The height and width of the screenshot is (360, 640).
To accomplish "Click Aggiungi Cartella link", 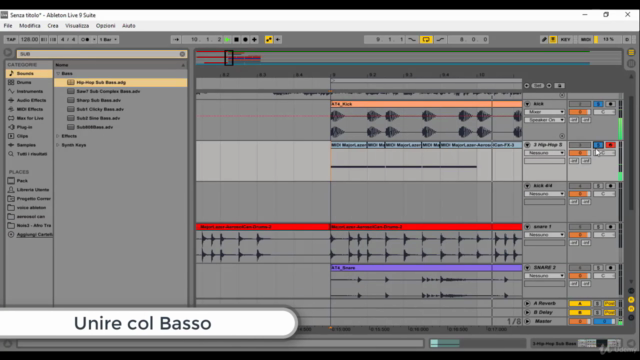I will (34, 235).
